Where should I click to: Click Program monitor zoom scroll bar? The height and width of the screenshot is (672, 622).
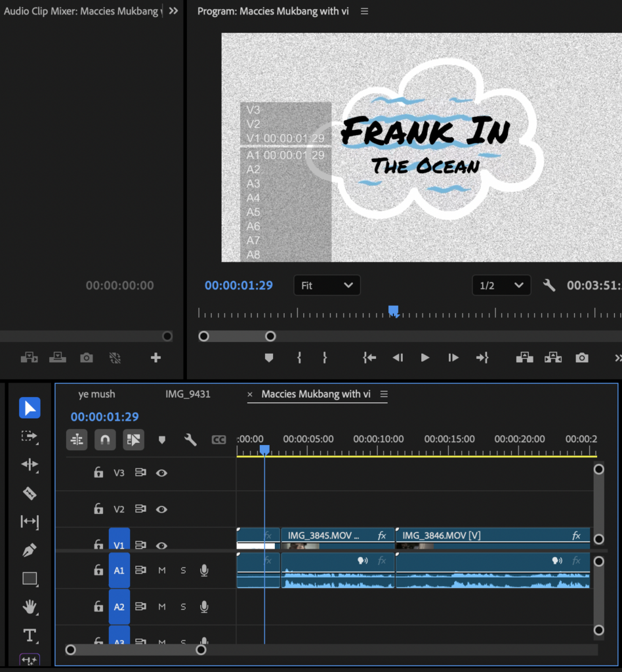click(237, 337)
